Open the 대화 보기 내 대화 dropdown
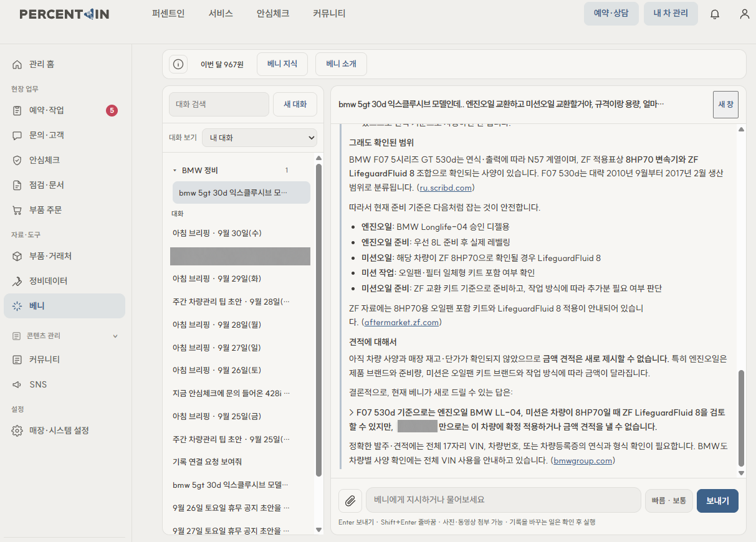This screenshot has height=542, width=756. (x=259, y=138)
